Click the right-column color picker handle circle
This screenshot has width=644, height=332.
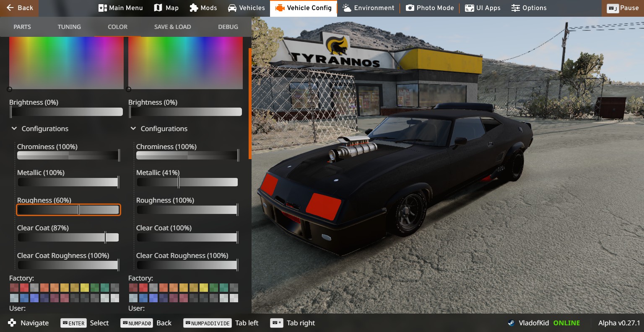coord(129,89)
